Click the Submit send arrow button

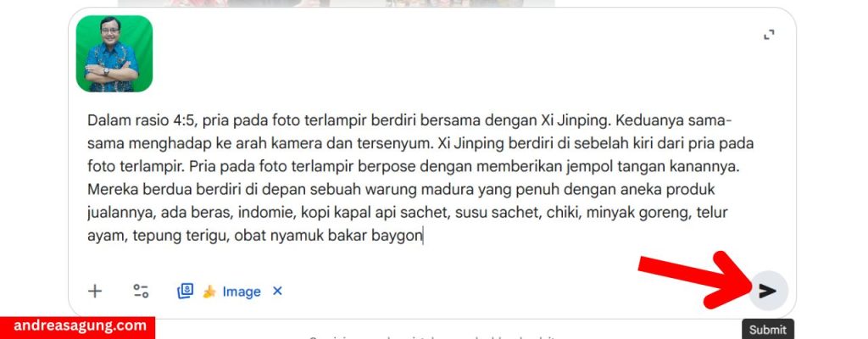click(768, 291)
